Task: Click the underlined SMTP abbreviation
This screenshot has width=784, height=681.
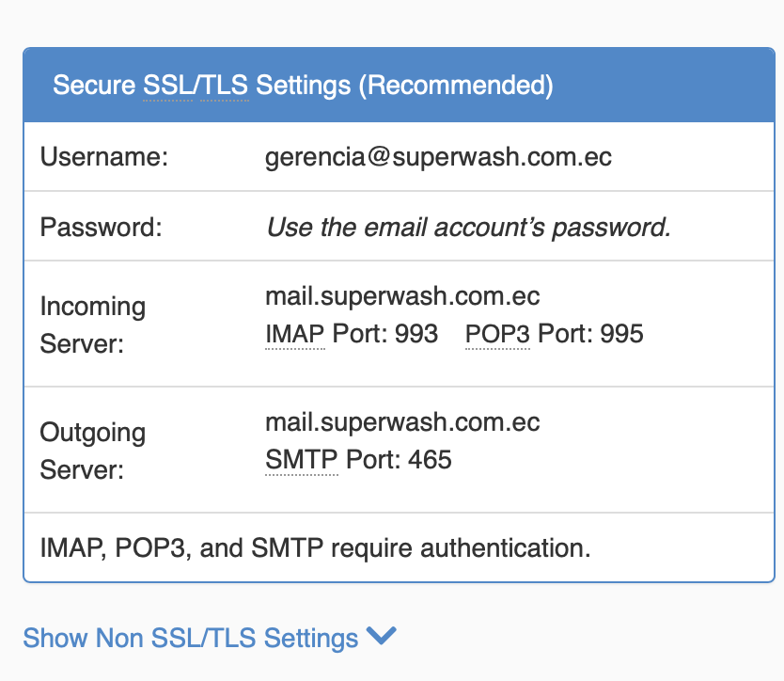Action: tap(301, 460)
